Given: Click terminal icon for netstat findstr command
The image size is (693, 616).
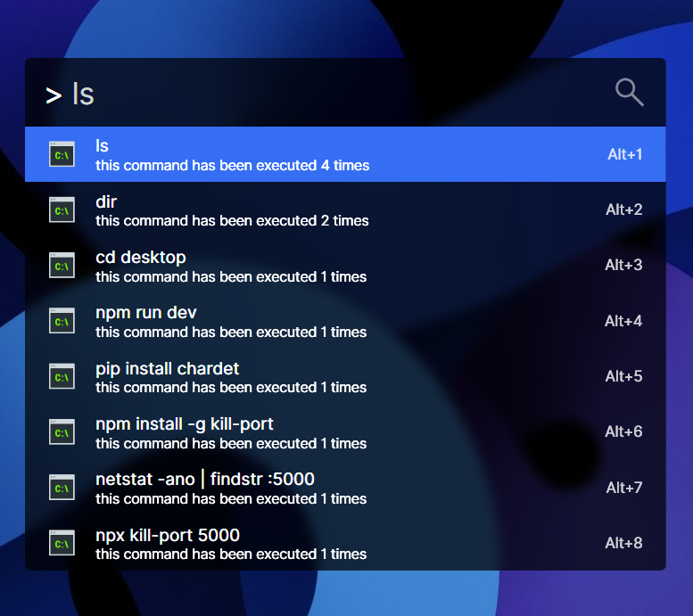Looking at the screenshot, I should point(62,488).
